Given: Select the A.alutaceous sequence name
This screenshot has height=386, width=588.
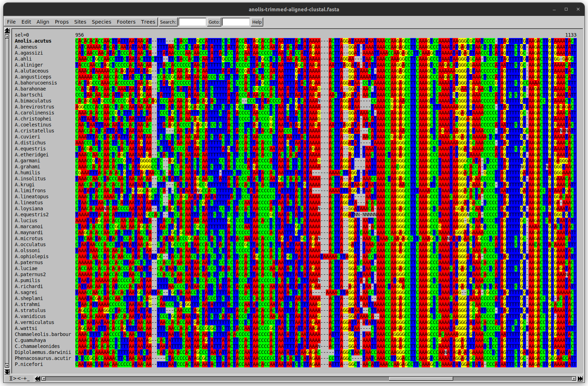Looking at the screenshot, I should pyautogui.click(x=32, y=71).
